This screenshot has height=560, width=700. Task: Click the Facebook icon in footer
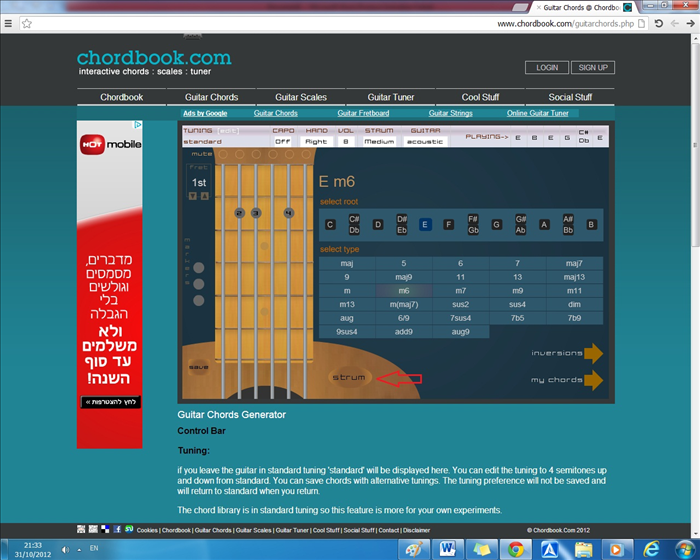tap(117, 529)
